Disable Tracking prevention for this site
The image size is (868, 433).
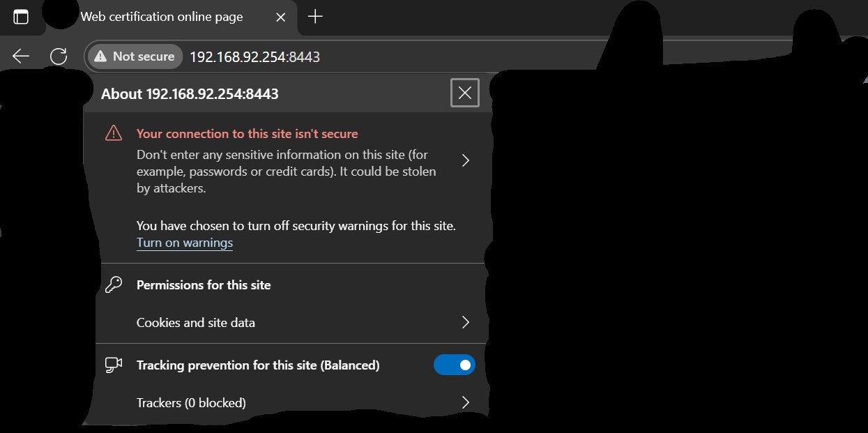click(x=454, y=365)
